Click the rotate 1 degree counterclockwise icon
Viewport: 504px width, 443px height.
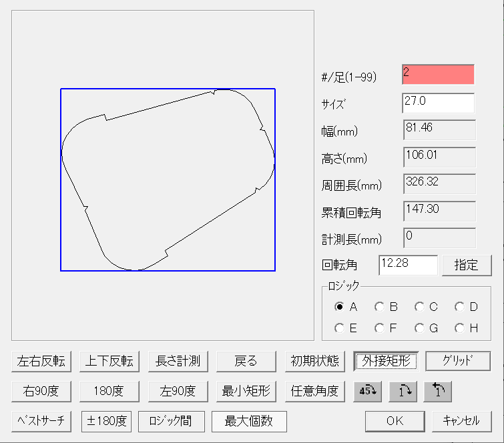pyautogui.click(x=438, y=391)
